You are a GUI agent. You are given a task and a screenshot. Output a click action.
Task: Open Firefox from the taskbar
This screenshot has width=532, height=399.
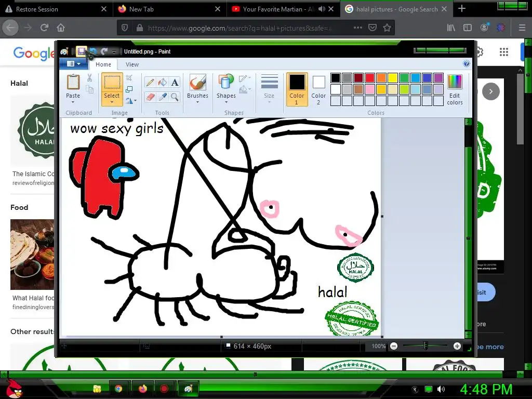tap(143, 389)
